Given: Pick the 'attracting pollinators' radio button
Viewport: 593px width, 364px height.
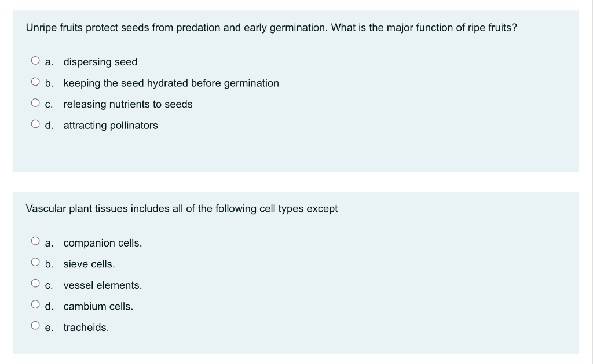Looking at the screenshot, I should click(x=36, y=125).
